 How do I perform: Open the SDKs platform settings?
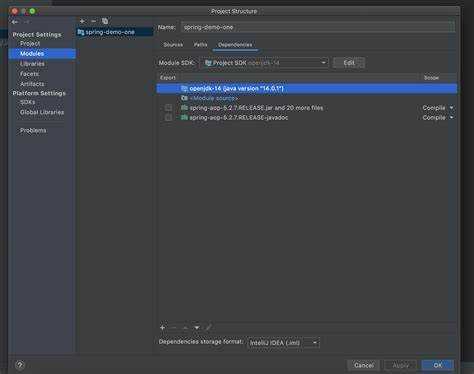pos(27,102)
